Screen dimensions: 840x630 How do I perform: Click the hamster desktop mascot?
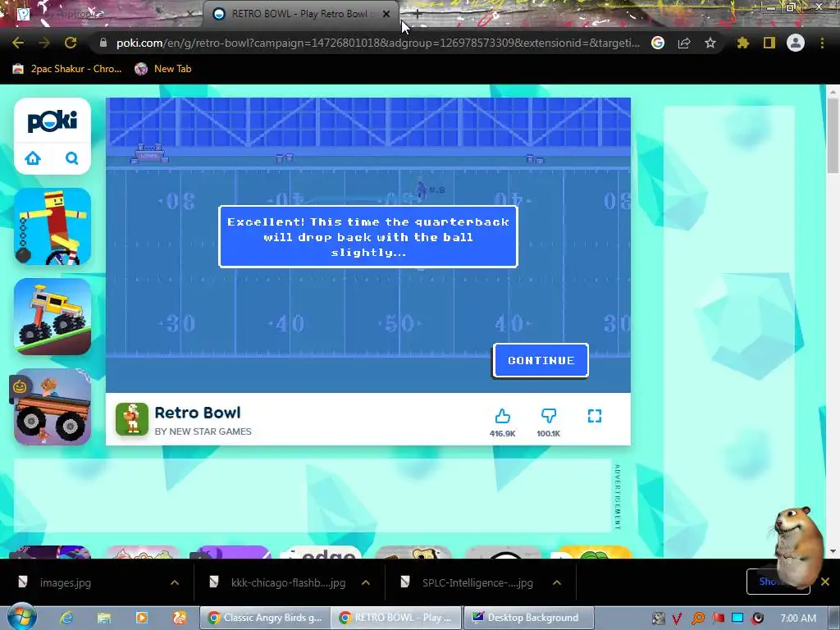798,546
